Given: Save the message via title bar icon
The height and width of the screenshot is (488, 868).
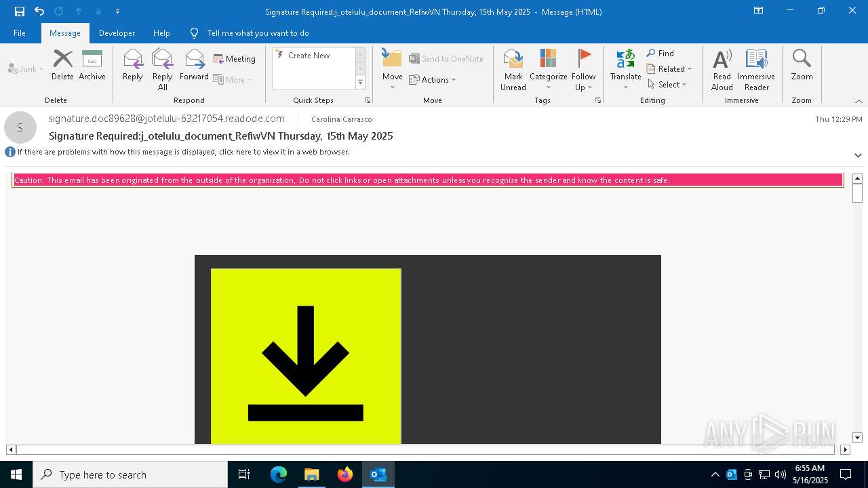Looking at the screenshot, I should 20,11.
